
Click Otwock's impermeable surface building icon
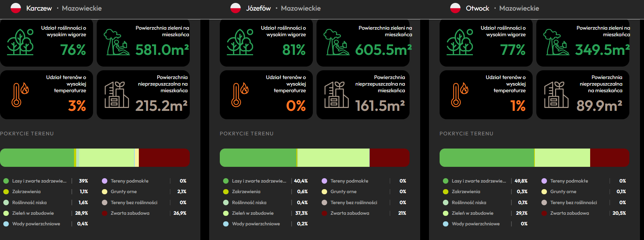coord(556,95)
